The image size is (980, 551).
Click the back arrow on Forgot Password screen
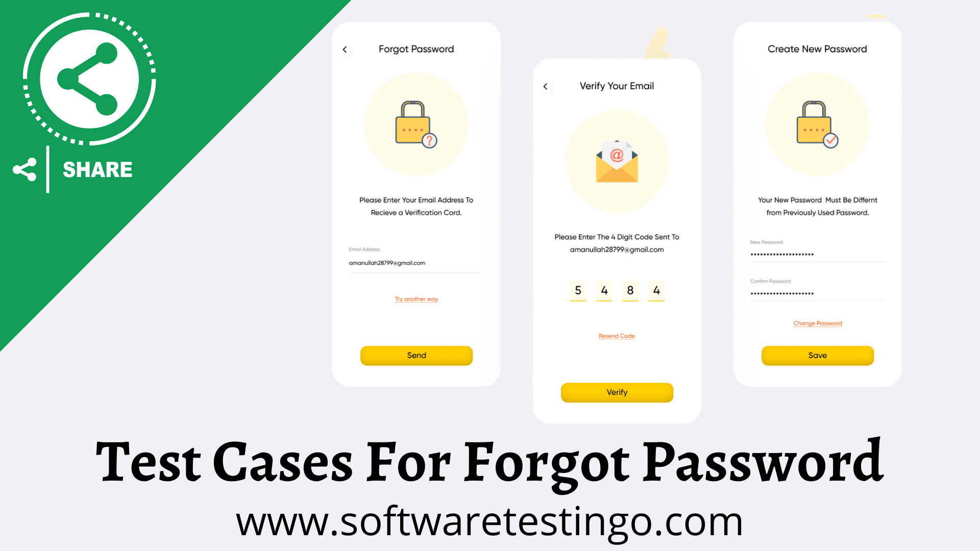point(344,49)
